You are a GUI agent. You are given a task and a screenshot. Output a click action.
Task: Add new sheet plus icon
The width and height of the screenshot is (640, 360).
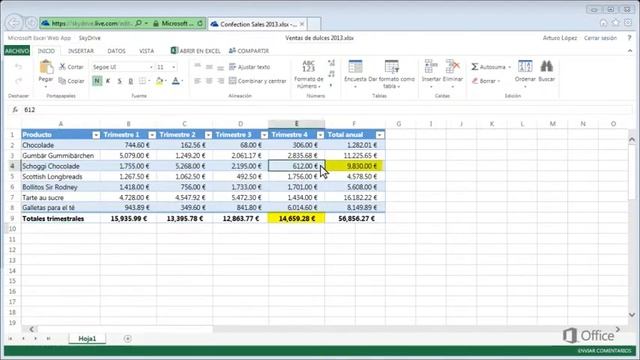[x=127, y=338]
